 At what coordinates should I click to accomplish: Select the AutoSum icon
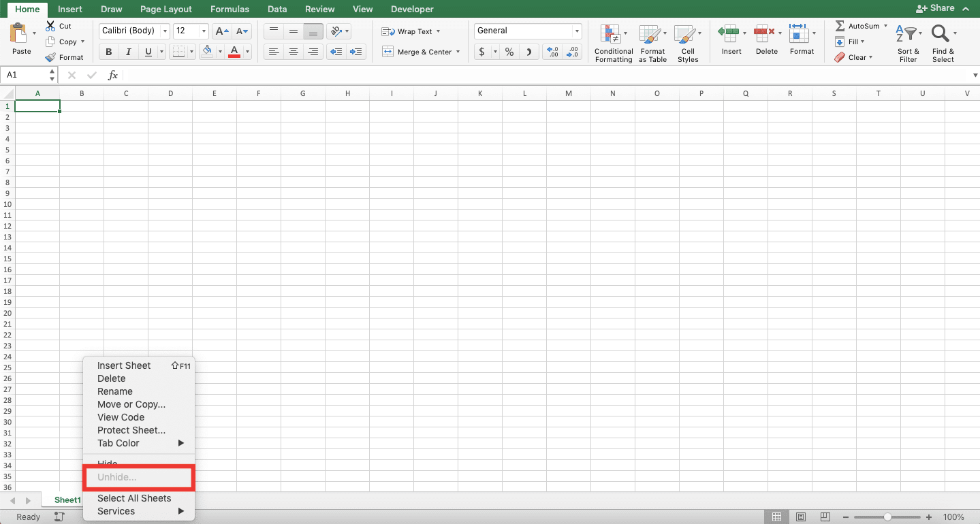[840, 25]
